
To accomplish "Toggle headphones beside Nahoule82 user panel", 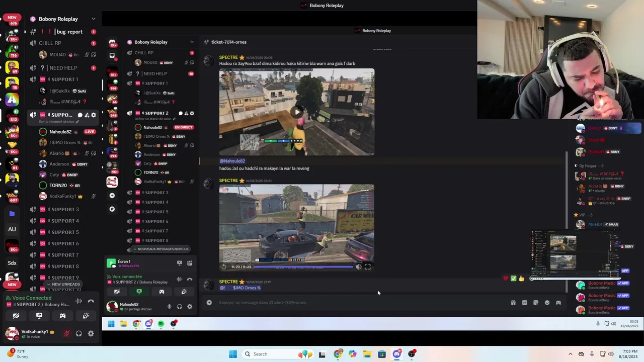I will [x=179, y=307].
